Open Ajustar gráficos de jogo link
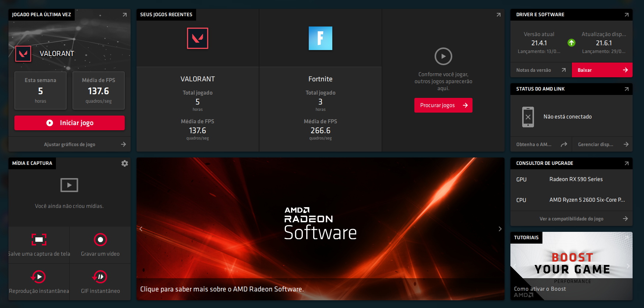 pos(70,144)
